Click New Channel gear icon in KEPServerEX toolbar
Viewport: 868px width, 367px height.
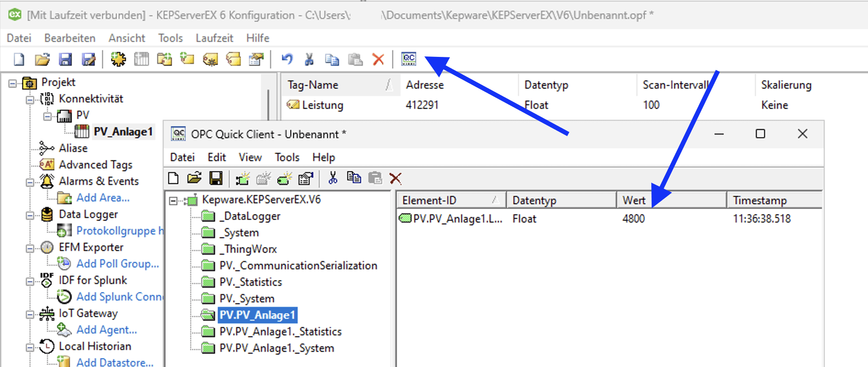coord(118,59)
